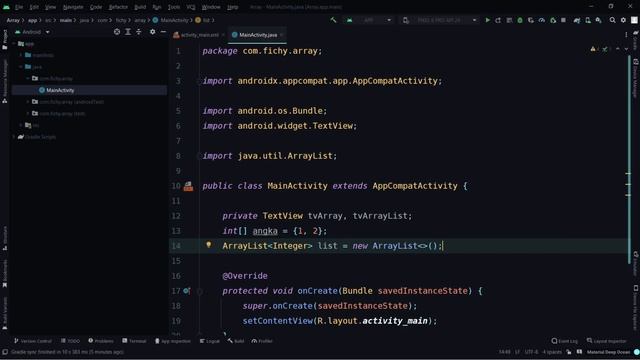Expand the manifests folder
This screenshot has height=360, width=640.
pos(21,55)
